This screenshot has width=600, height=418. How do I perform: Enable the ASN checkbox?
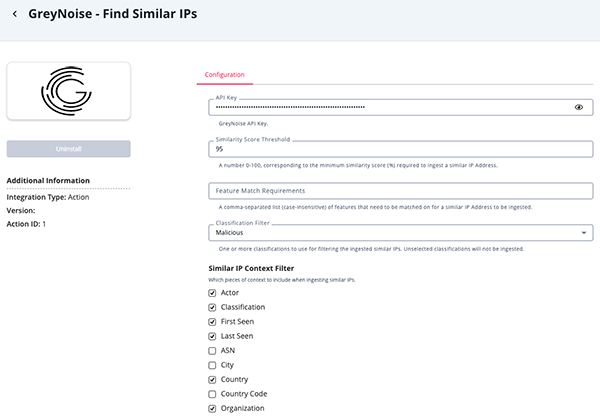click(212, 351)
